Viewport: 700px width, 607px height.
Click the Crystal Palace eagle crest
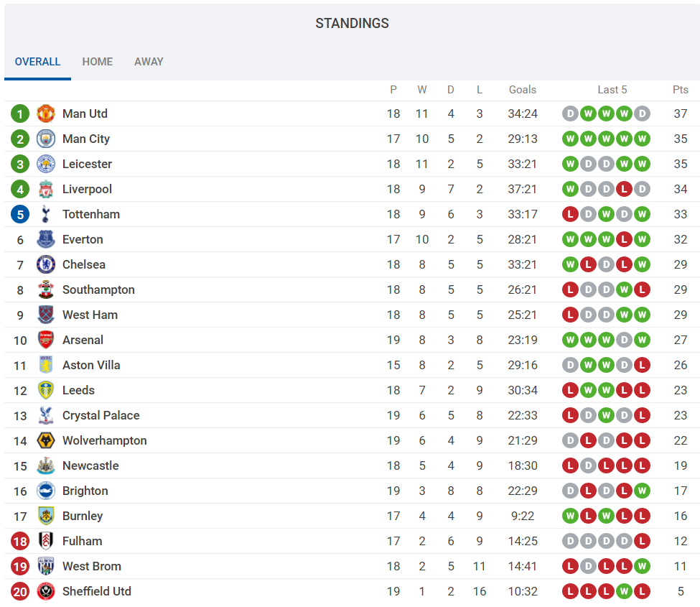(x=45, y=415)
